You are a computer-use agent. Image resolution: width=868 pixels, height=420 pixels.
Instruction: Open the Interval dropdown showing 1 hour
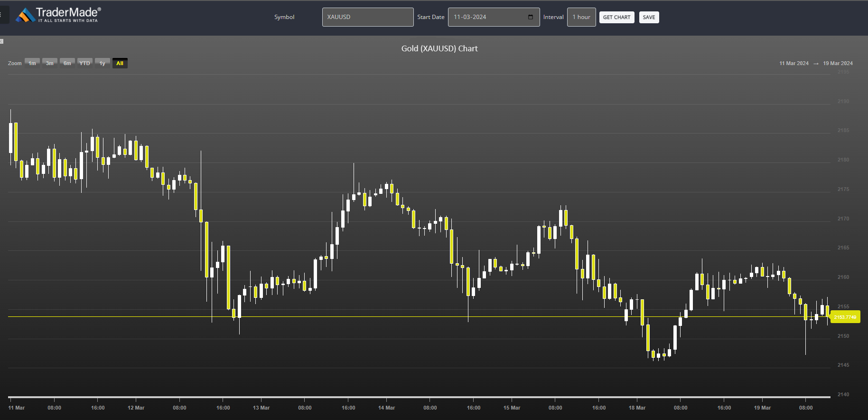click(581, 17)
